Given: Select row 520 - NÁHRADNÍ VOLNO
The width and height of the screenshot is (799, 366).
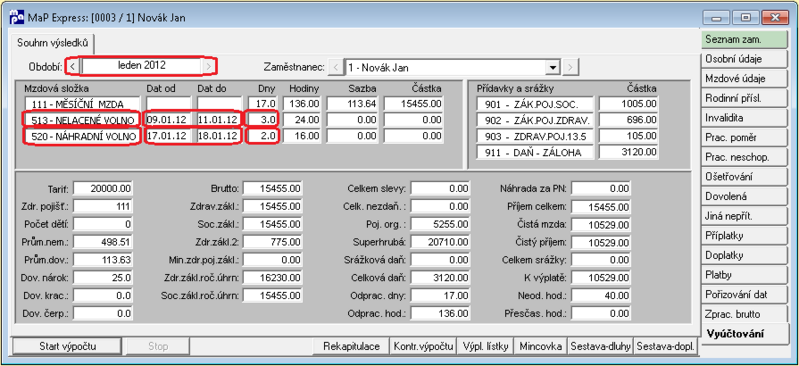Looking at the screenshot, I should (x=82, y=137).
